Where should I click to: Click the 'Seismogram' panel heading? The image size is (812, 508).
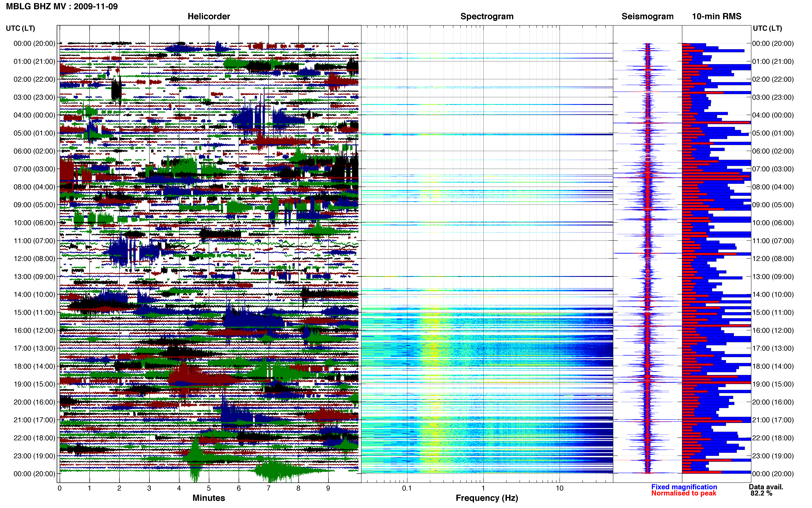648,16
